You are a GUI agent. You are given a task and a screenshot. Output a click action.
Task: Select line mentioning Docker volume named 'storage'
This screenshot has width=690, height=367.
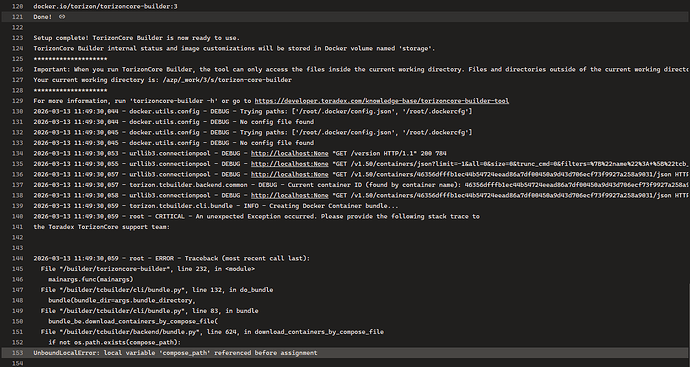tap(234, 48)
